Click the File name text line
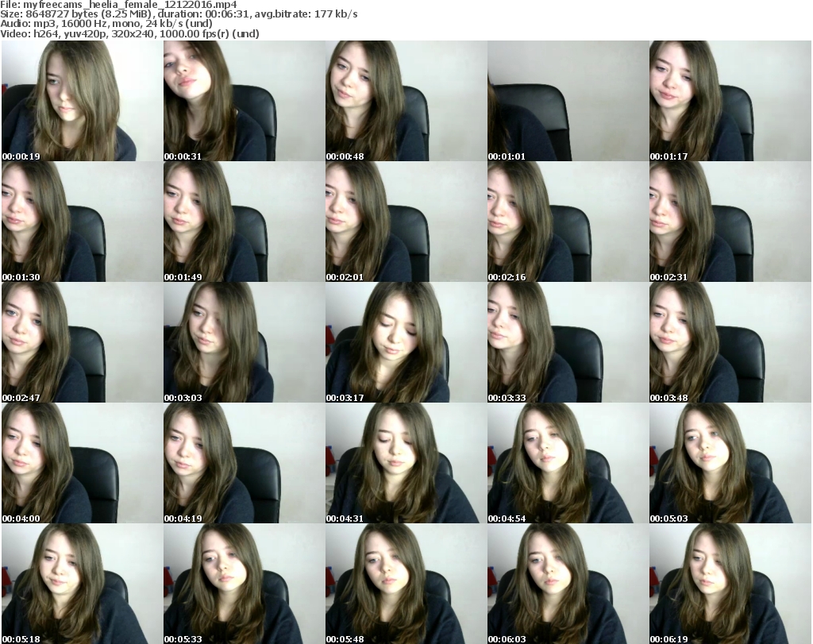The image size is (813, 644). point(119,5)
